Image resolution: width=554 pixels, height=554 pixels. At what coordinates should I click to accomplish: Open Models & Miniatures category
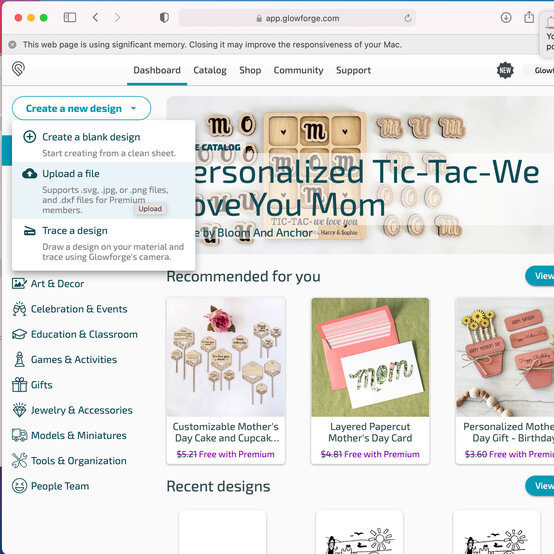click(x=79, y=435)
